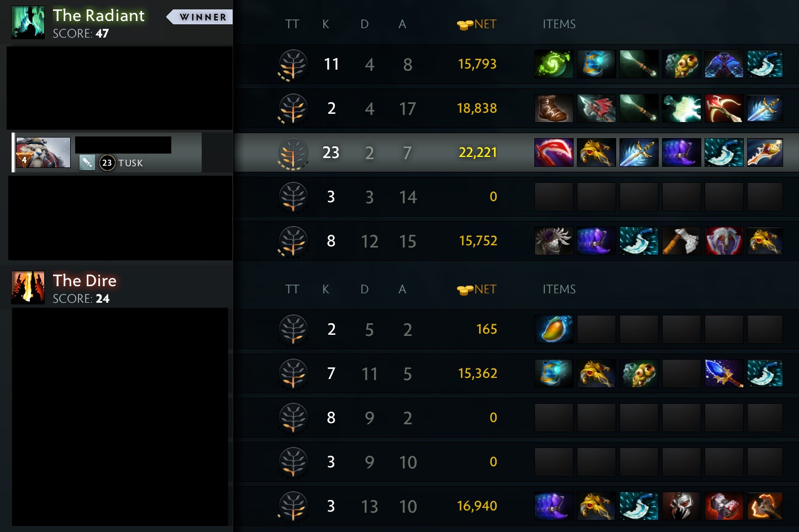Click Tusk's Desolator item icon
This screenshot has height=532, width=799.
pyautogui.click(x=554, y=152)
